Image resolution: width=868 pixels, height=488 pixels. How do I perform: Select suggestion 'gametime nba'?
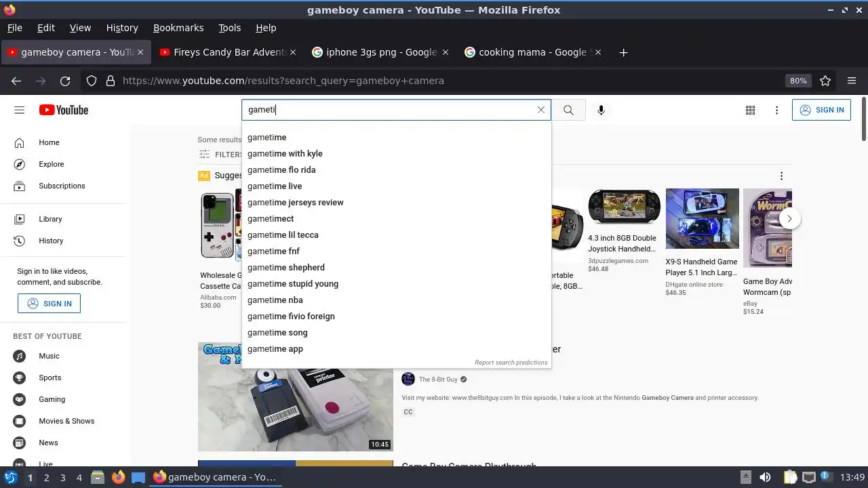396,300
